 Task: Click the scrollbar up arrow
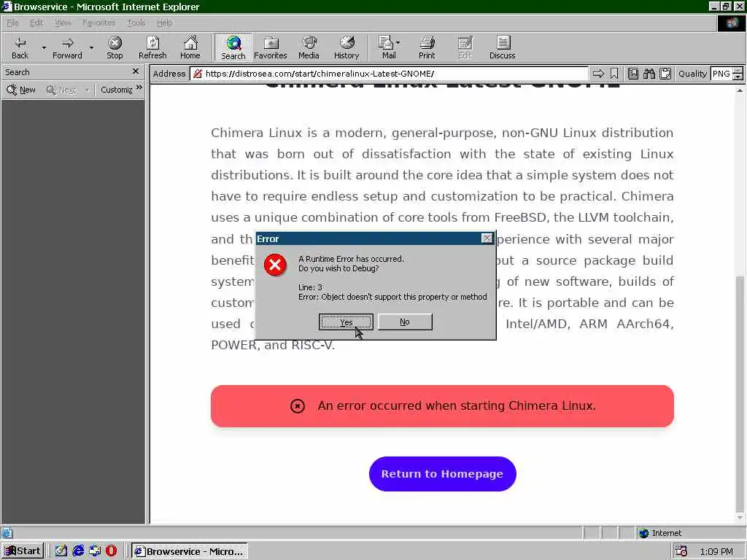coord(740,90)
